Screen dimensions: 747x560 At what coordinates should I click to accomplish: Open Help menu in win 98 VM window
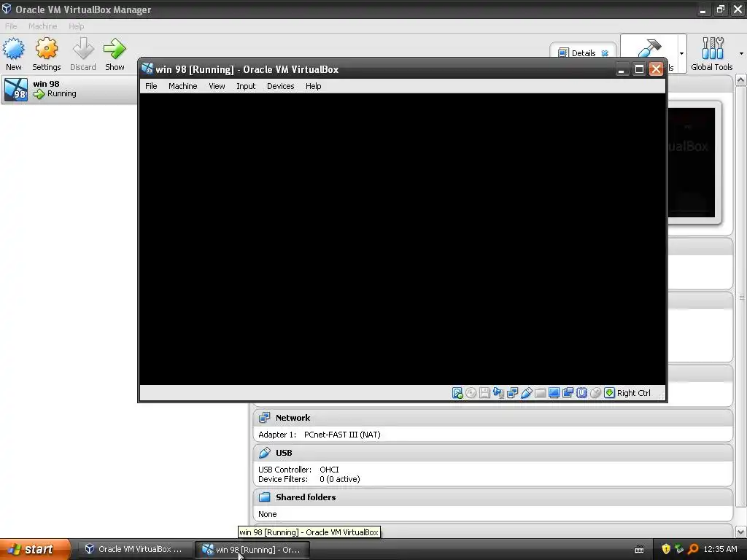(x=313, y=86)
